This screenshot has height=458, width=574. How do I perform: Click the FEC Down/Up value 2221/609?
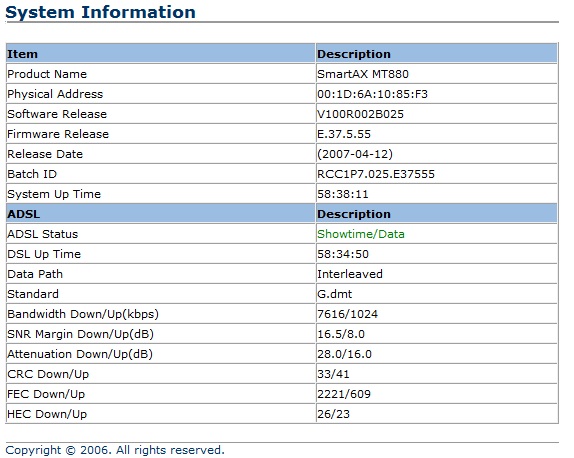[344, 394]
